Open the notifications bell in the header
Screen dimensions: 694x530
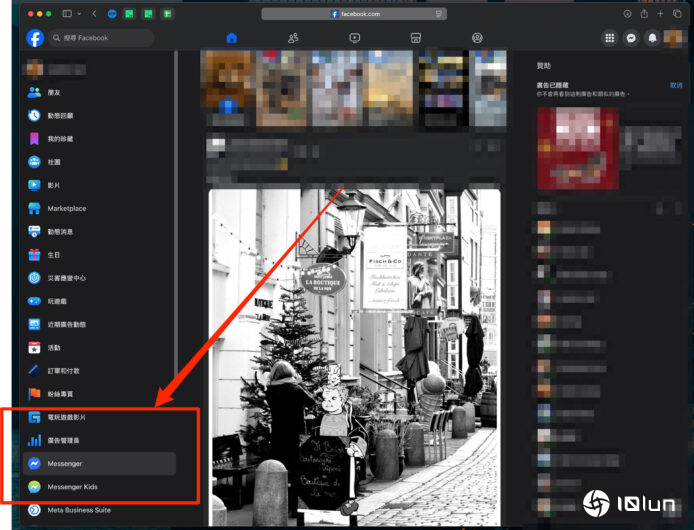click(653, 38)
